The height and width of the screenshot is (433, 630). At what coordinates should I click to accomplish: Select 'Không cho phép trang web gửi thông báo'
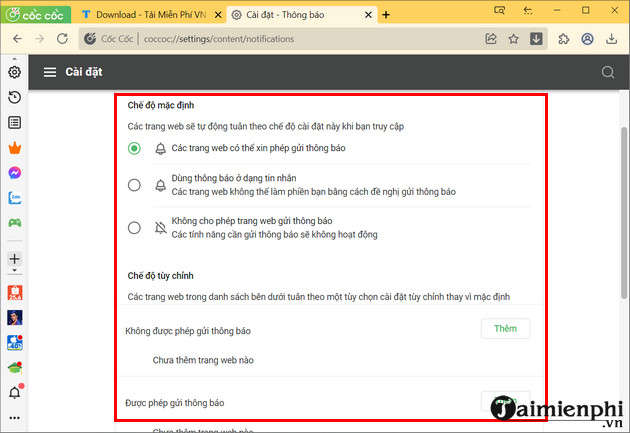click(134, 227)
